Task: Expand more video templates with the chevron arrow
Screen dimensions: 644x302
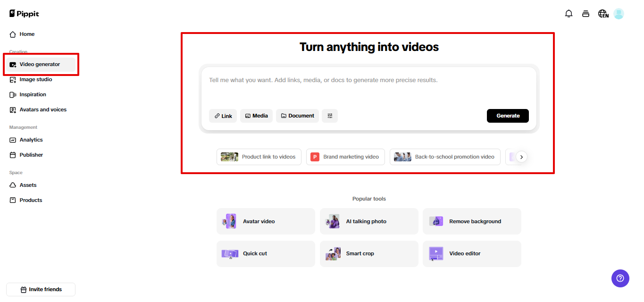Action: [521, 157]
